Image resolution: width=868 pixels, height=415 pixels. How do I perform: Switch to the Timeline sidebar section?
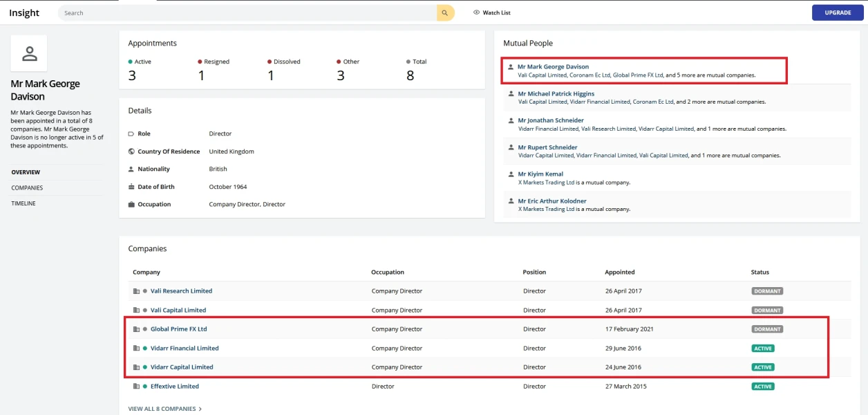[x=23, y=203]
